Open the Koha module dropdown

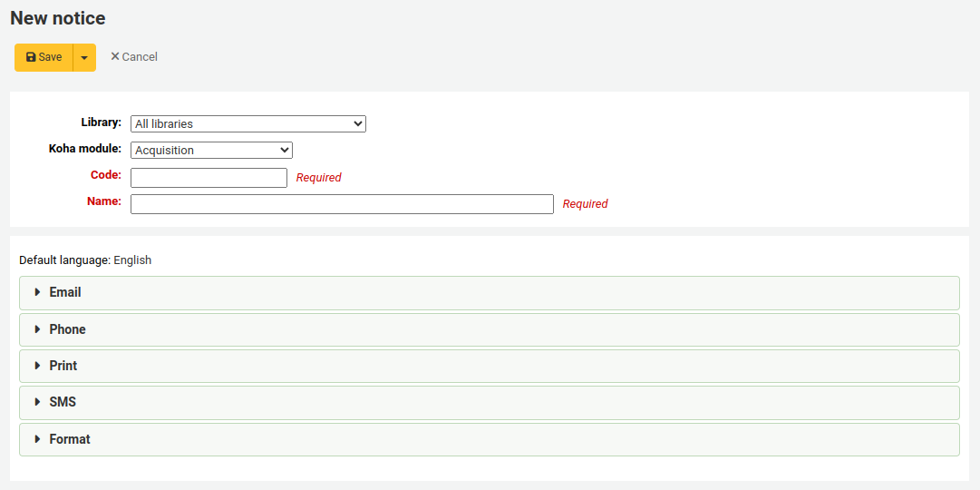tap(211, 151)
